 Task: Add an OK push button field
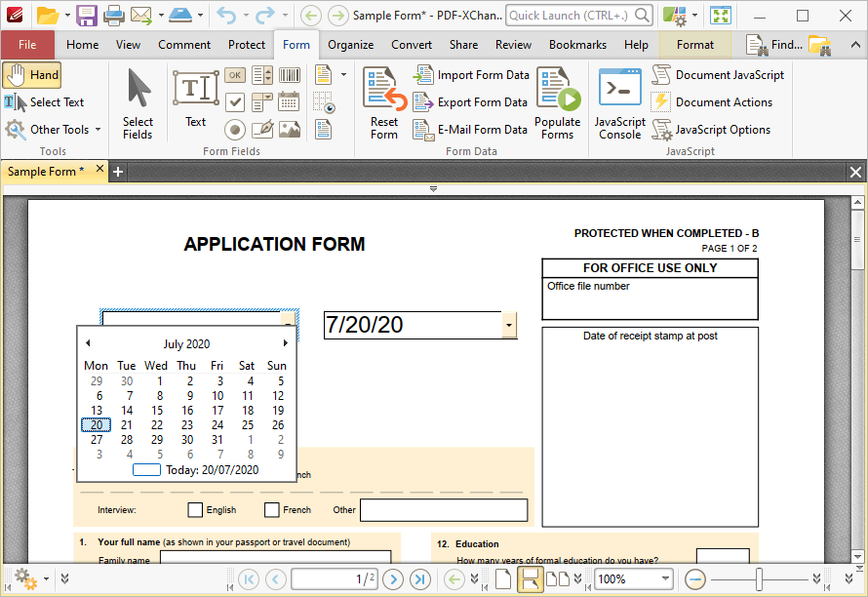point(235,75)
